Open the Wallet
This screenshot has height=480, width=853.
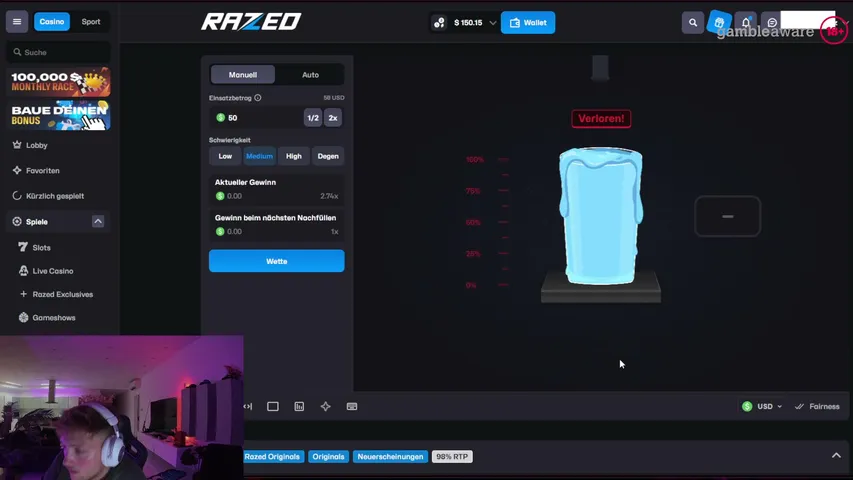[528, 23]
